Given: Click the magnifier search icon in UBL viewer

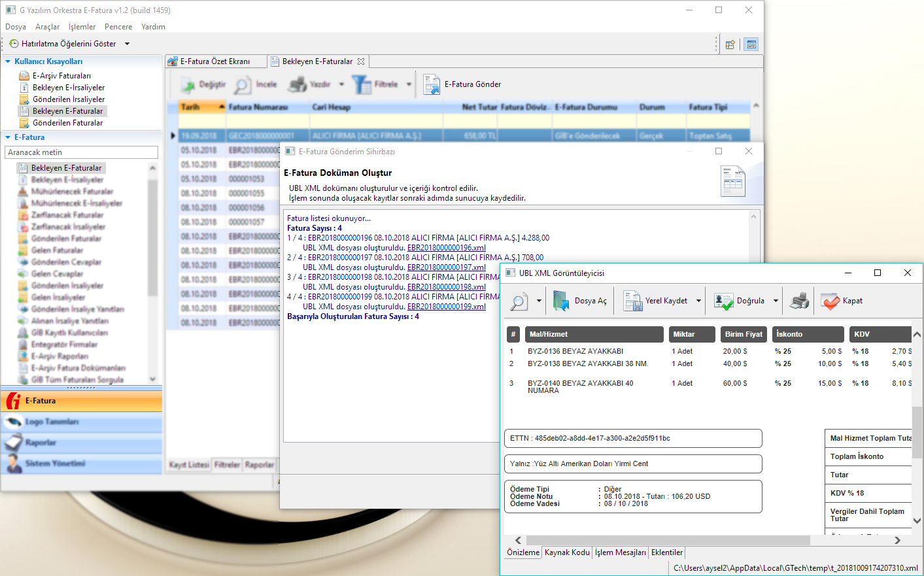Looking at the screenshot, I should 519,301.
